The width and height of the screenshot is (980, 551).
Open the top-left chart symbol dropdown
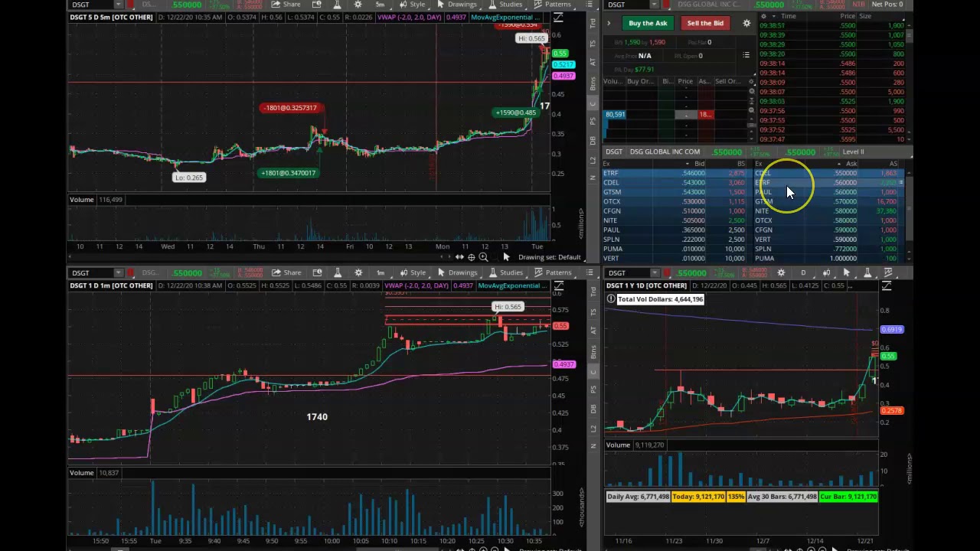pos(117,5)
